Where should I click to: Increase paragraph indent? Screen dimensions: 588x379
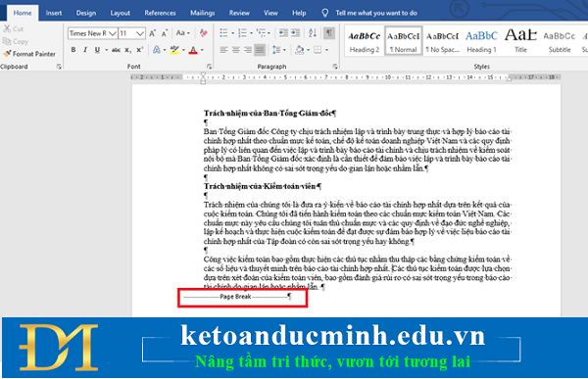click(x=296, y=33)
